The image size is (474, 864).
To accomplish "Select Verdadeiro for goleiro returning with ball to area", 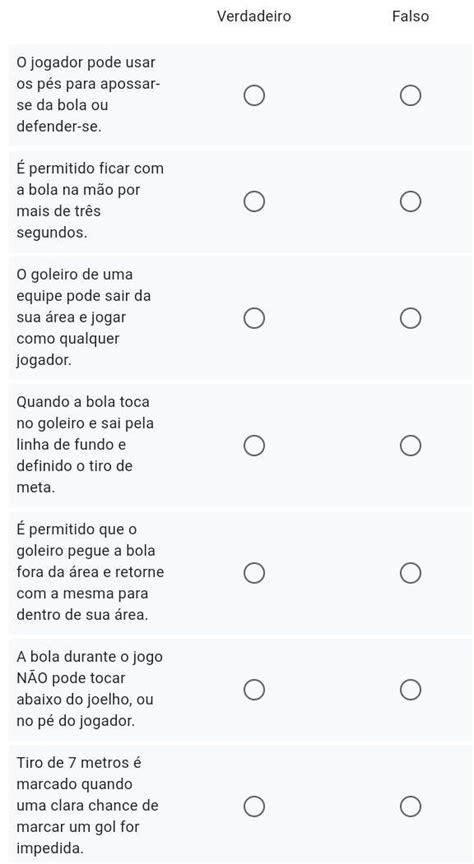I will (x=254, y=573).
